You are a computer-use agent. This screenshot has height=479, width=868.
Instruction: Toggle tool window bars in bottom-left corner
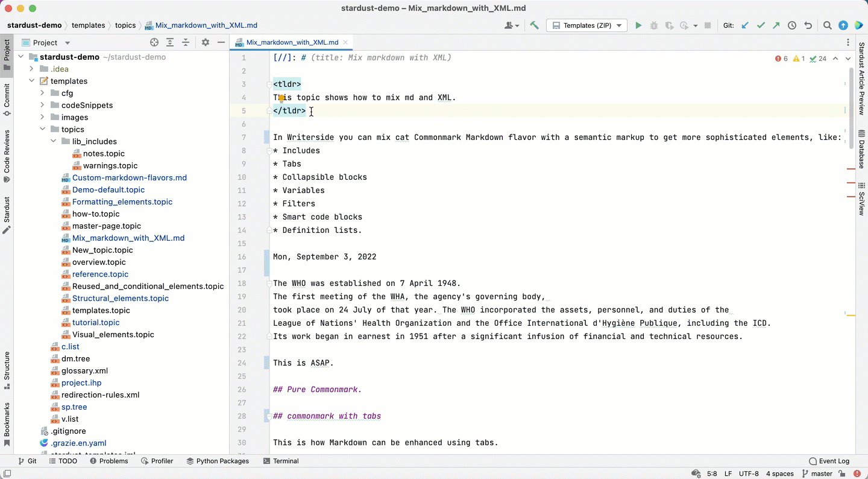[7, 474]
